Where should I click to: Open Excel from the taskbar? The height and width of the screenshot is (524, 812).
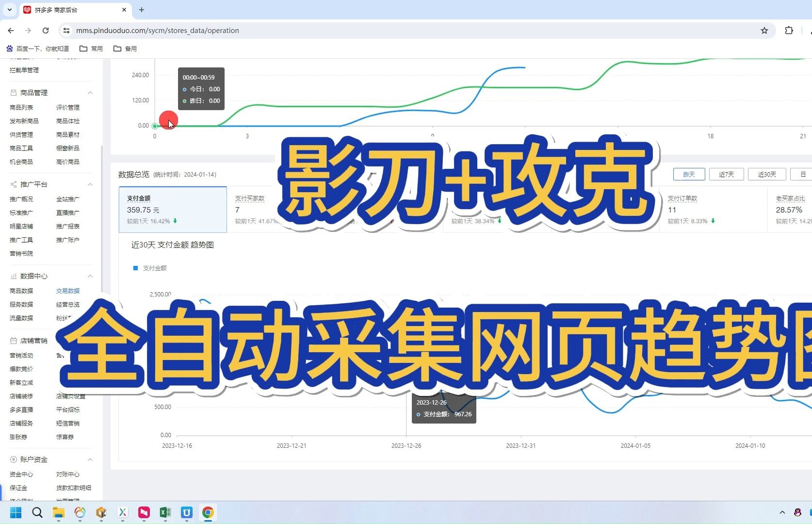[165, 512]
